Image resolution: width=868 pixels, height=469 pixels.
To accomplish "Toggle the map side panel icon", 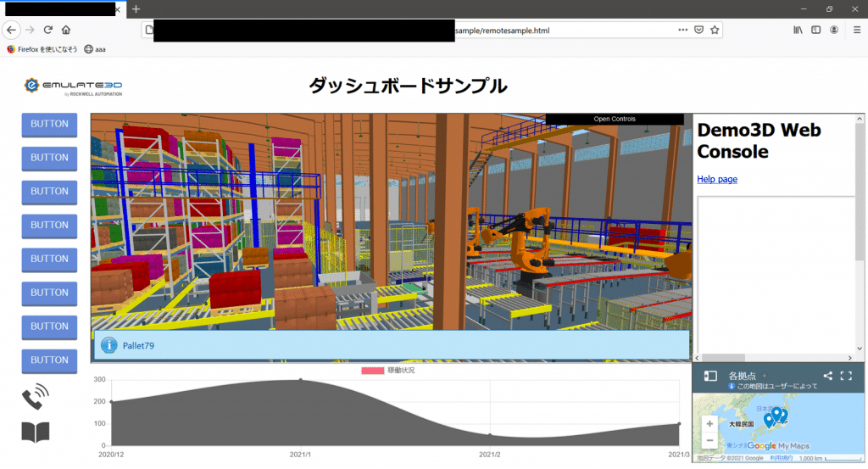I will [710, 376].
